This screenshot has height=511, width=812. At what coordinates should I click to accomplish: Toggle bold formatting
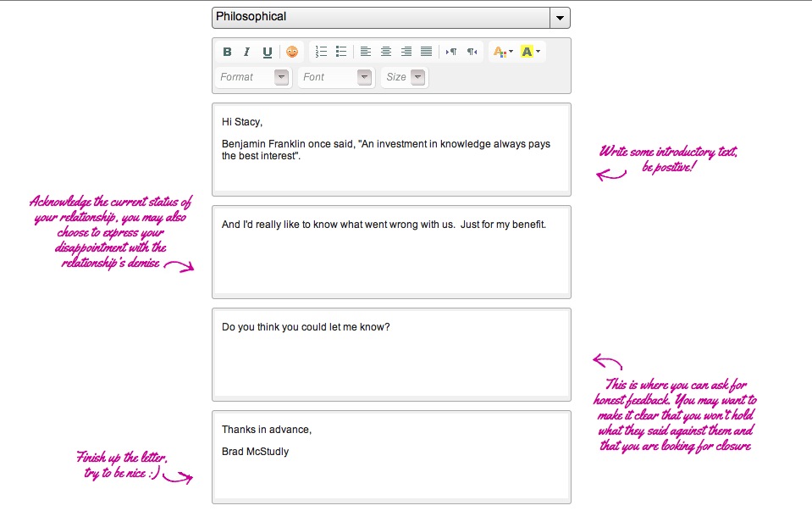227,52
